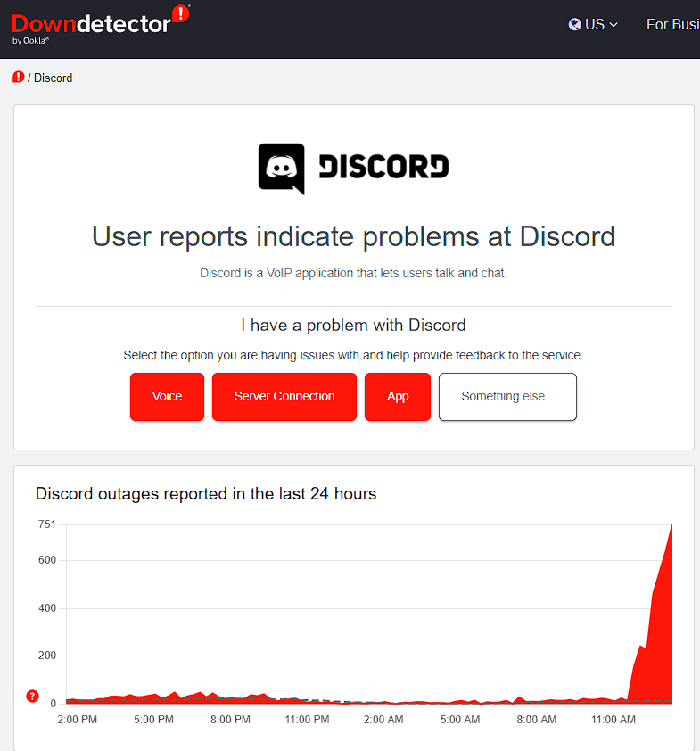The height and width of the screenshot is (751, 700).
Task: Click the red alert home icon in breadcrumb
Action: click(x=18, y=77)
